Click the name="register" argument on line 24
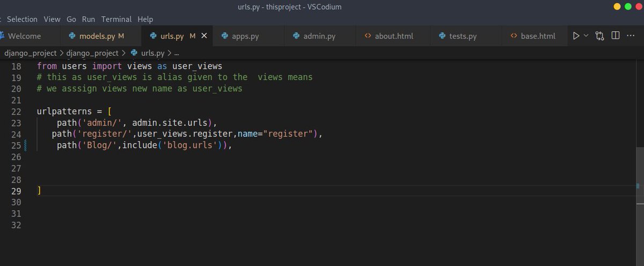Viewport: 644px width, 266px height. click(275, 134)
